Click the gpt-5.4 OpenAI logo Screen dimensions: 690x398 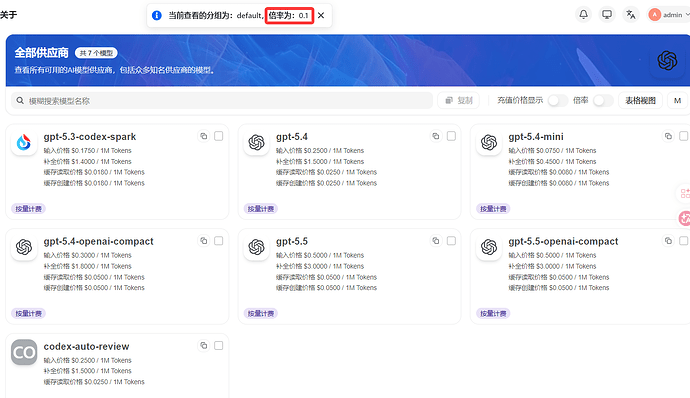(x=257, y=142)
